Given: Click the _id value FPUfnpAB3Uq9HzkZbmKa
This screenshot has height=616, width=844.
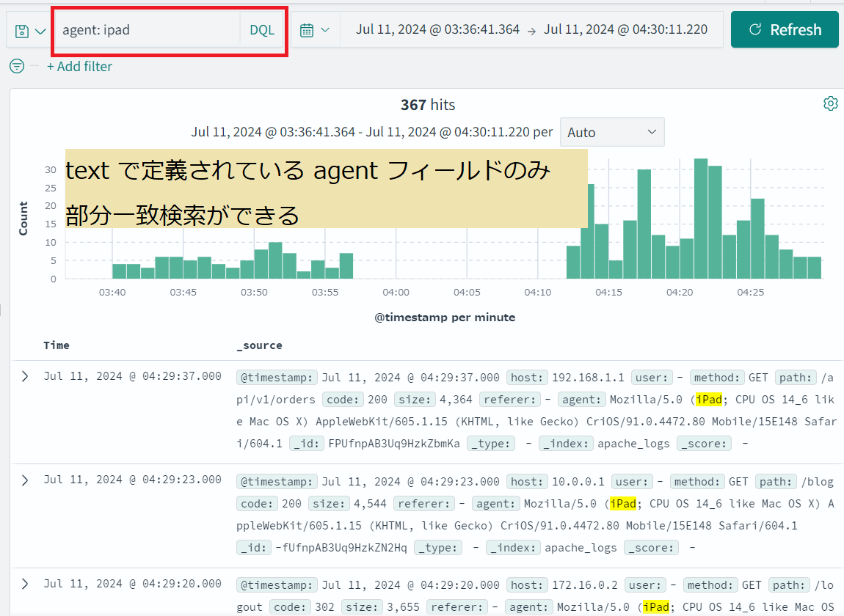Looking at the screenshot, I should (394, 444).
